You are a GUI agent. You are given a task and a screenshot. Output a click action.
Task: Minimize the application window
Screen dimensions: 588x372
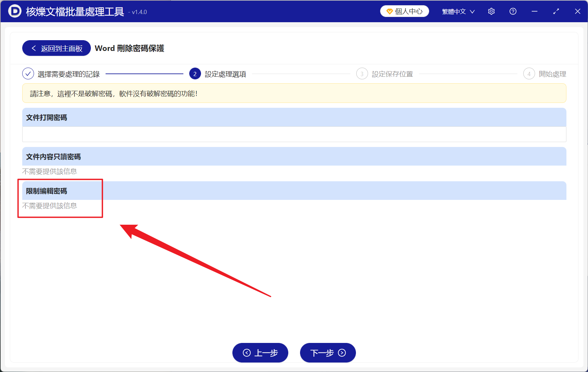534,11
